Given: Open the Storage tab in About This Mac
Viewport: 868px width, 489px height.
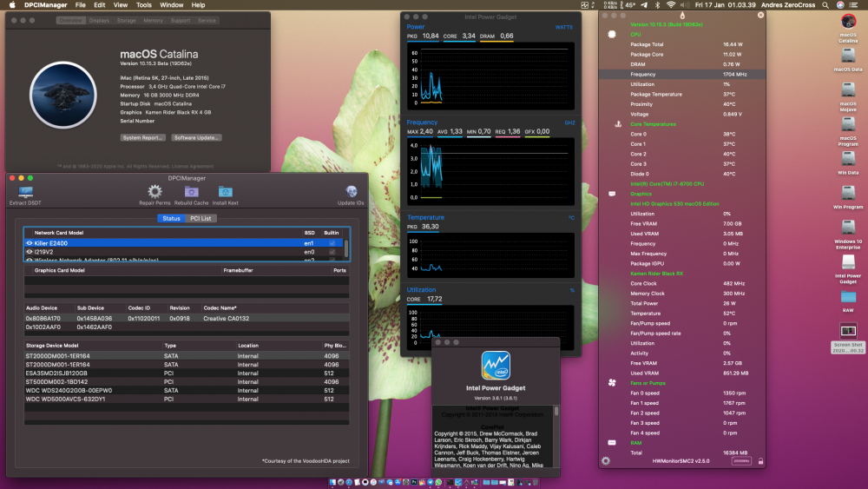Looking at the screenshot, I should (x=126, y=21).
